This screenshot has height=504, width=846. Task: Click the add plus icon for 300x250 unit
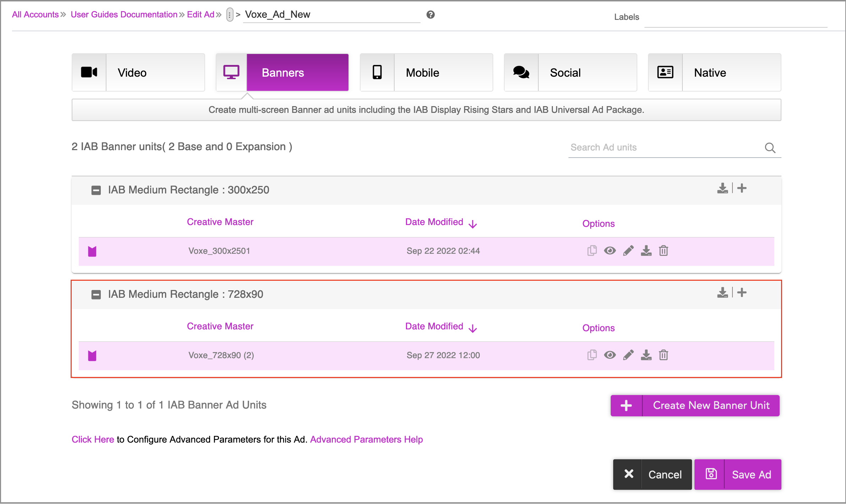pyautogui.click(x=742, y=188)
